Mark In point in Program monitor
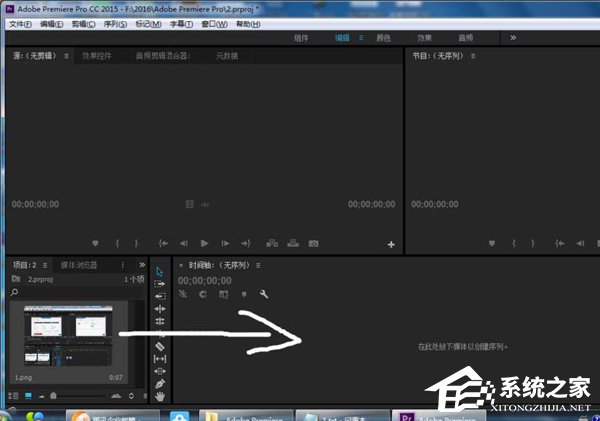 (514, 243)
